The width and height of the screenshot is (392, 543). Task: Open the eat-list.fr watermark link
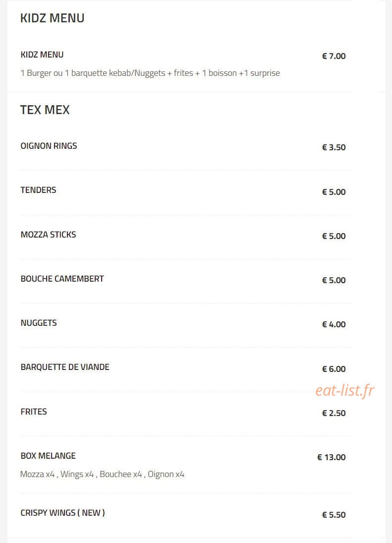point(344,390)
